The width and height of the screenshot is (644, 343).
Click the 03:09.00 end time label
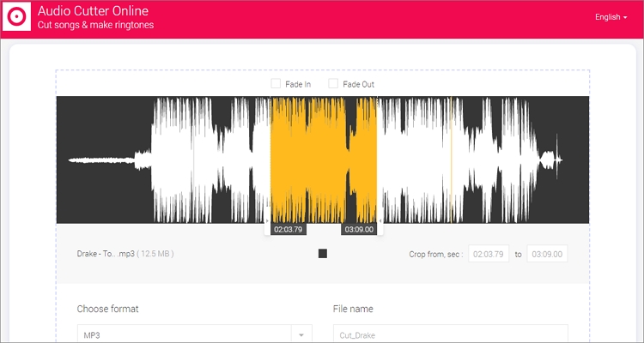click(x=359, y=230)
